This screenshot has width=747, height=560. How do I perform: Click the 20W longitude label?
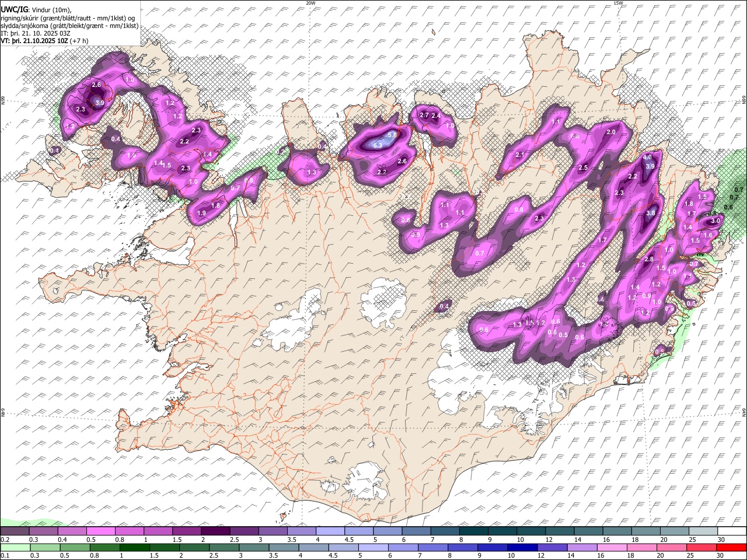[x=310, y=3]
